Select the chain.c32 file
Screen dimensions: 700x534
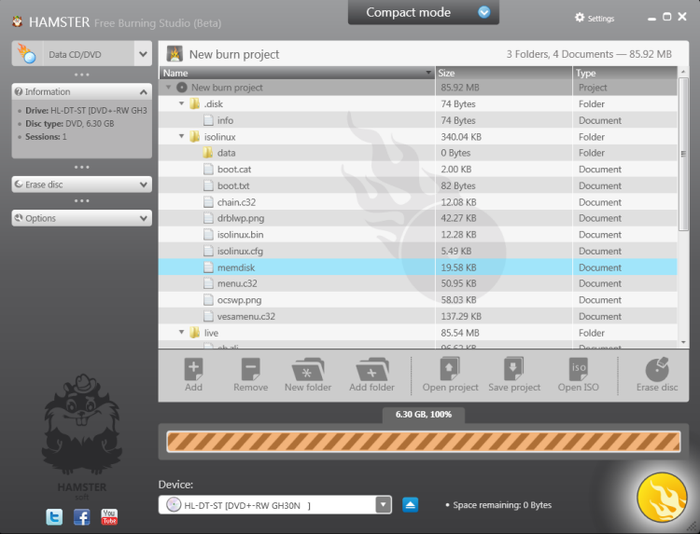(418, 202)
